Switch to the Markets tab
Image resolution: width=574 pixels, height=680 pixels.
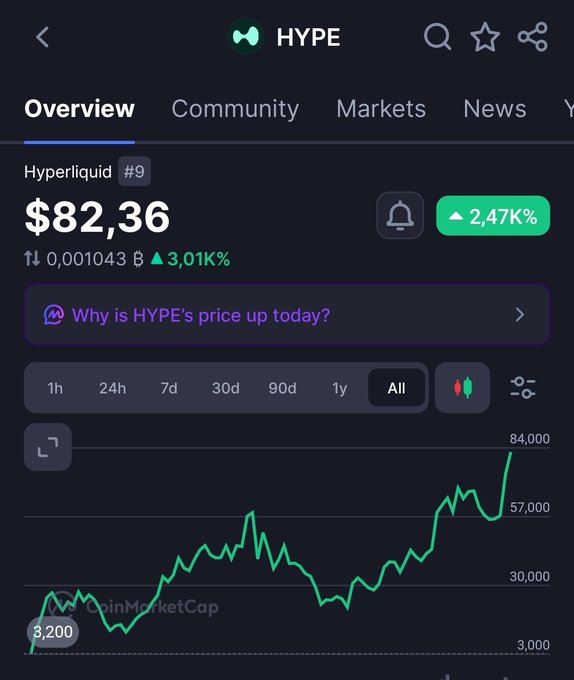coord(381,108)
